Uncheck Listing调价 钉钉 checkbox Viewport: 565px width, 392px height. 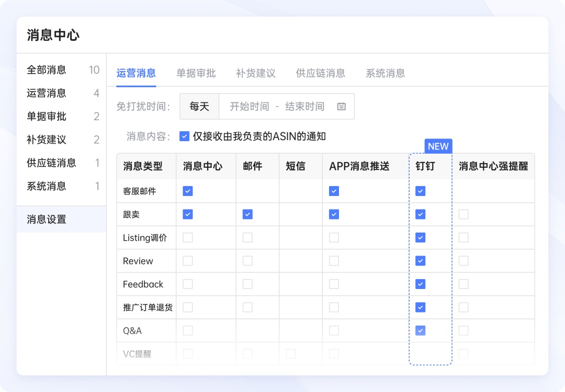(421, 238)
